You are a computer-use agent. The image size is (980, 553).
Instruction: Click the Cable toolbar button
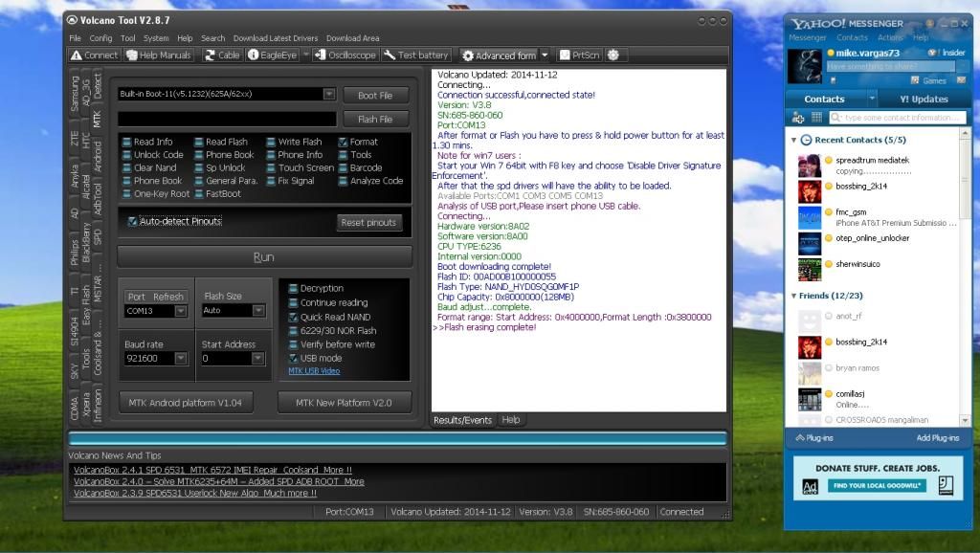pyautogui.click(x=222, y=55)
